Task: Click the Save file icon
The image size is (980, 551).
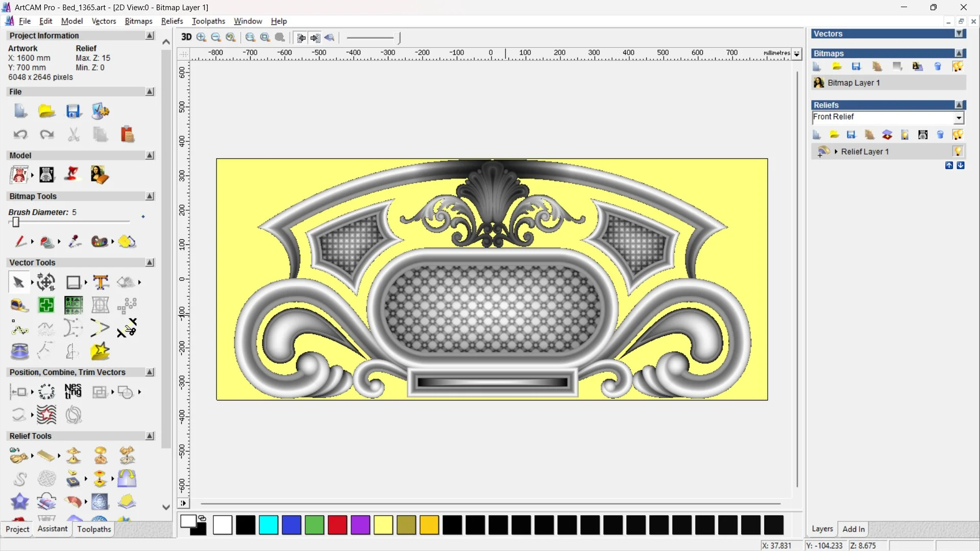Action: click(x=73, y=111)
